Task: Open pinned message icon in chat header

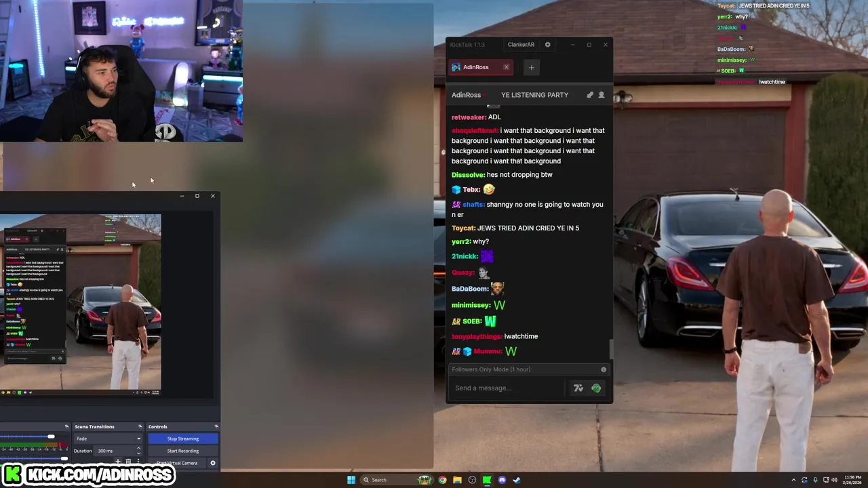Action: coord(590,95)
